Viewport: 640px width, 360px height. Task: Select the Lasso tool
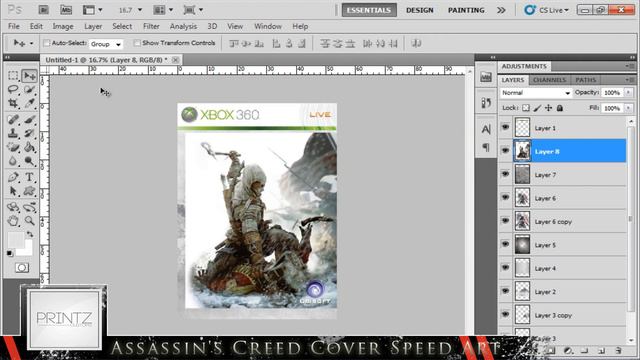click(x=13, y=89)
